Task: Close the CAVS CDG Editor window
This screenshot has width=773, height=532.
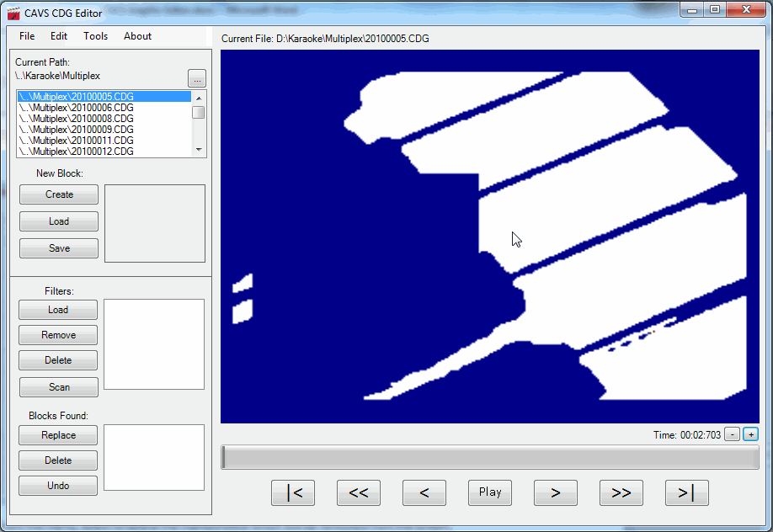Action: point(746,9)
